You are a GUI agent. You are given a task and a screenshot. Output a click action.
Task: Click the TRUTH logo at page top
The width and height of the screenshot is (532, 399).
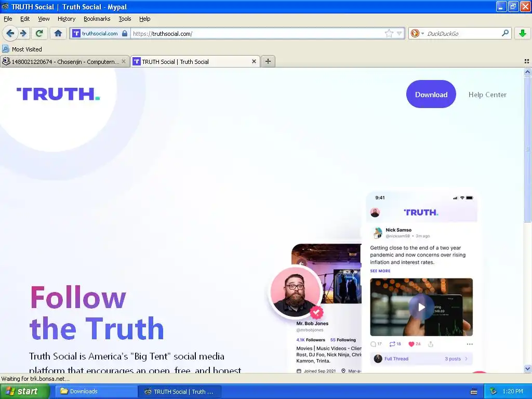coord(58,94)
